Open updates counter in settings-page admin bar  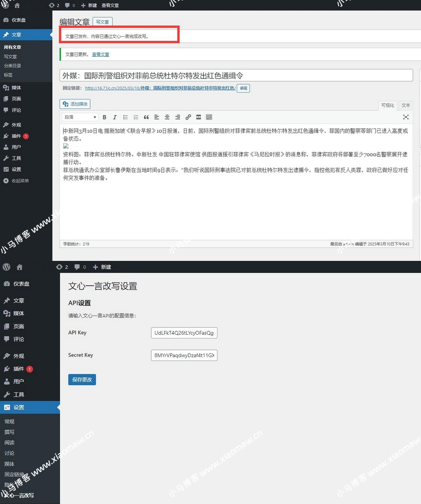click(62, 267)
